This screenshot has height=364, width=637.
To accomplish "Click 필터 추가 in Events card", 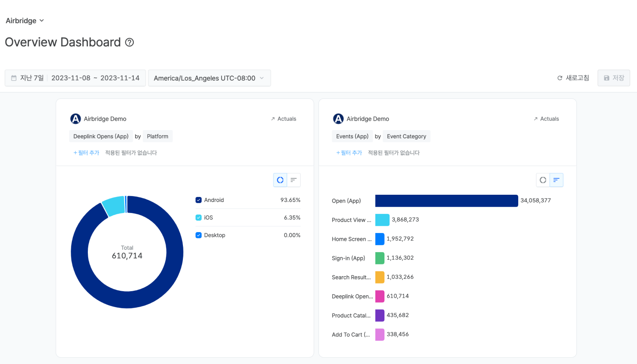I will tap(349, 153).
